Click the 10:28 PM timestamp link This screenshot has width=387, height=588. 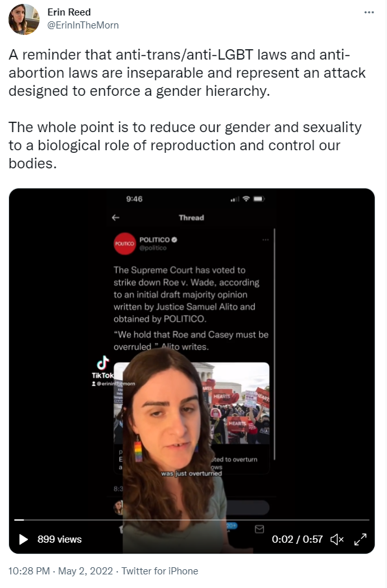pyautogui.click(x=29, y=571)
